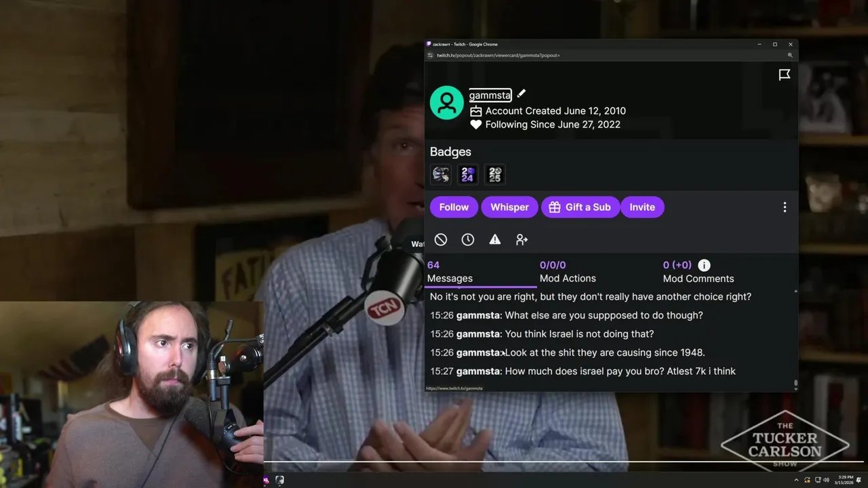Image resolution: width=868 pixels, height=488 pixels.
Task: Click the 2025 badge icon
Action: click(495, 175)
